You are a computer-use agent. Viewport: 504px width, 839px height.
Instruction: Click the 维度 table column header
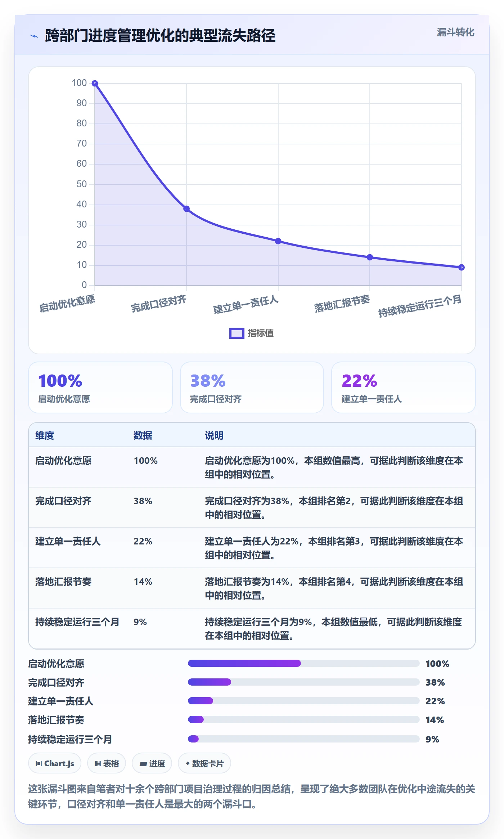(45, 435)
